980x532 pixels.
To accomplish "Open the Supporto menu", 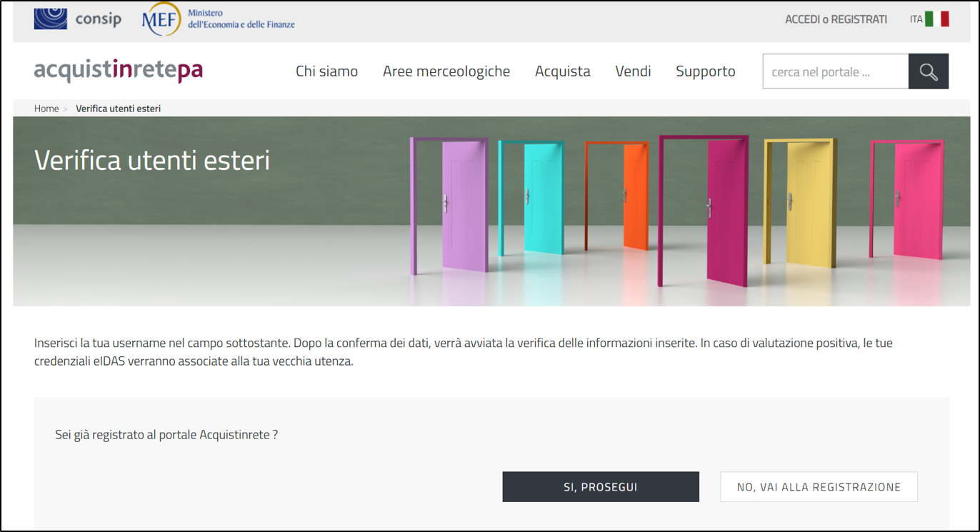I will click(705, 71).
